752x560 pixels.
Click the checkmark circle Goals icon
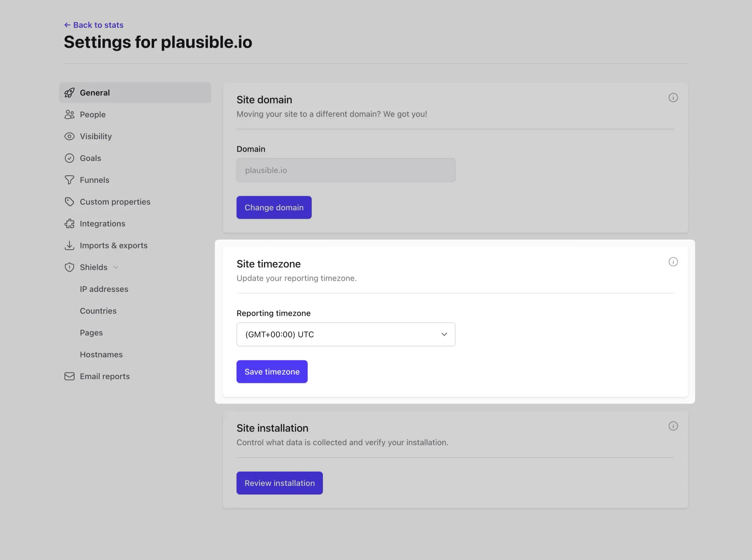click(69, 158)
